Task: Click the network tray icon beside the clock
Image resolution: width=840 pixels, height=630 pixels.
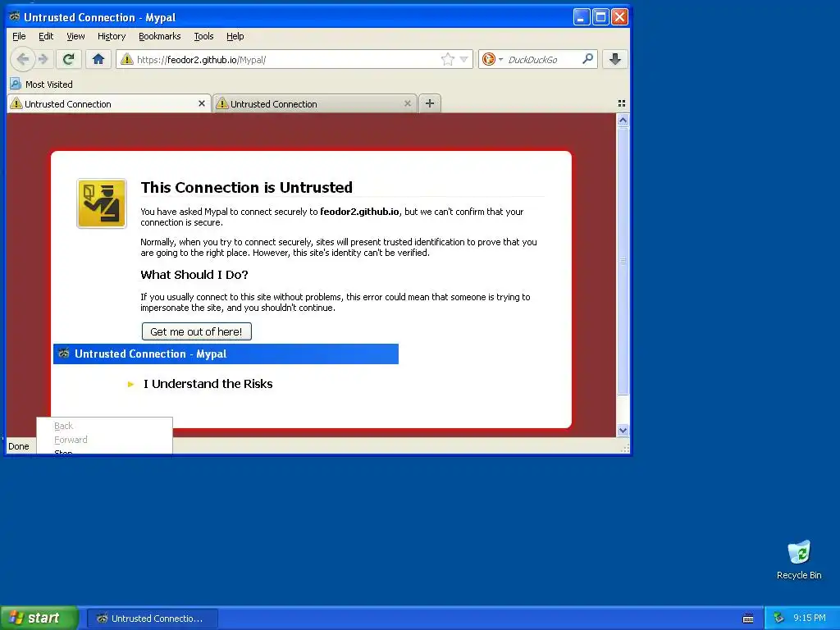Action: (778, 619)
